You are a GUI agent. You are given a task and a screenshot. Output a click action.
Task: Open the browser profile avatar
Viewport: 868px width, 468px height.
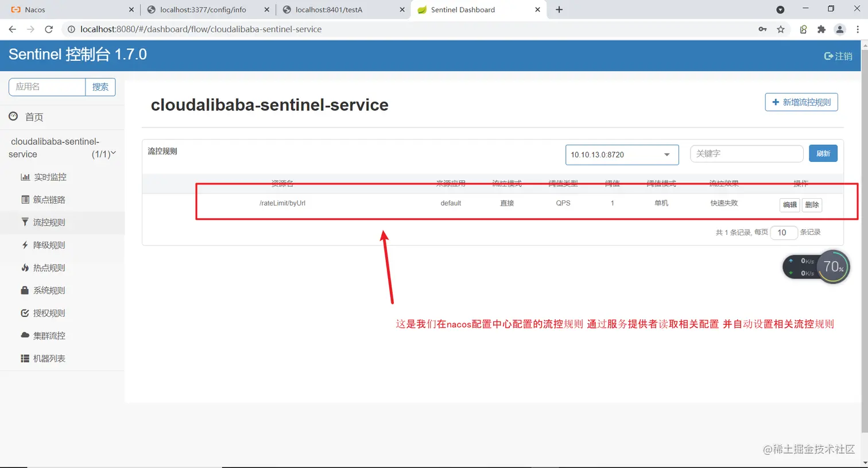(x=840, y=29)
